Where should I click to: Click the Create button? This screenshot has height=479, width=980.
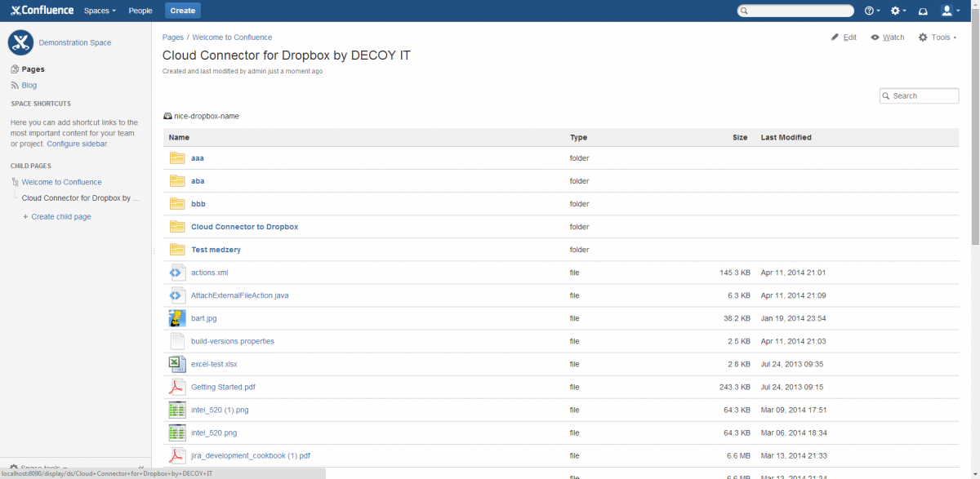click(x=183, y=11)
